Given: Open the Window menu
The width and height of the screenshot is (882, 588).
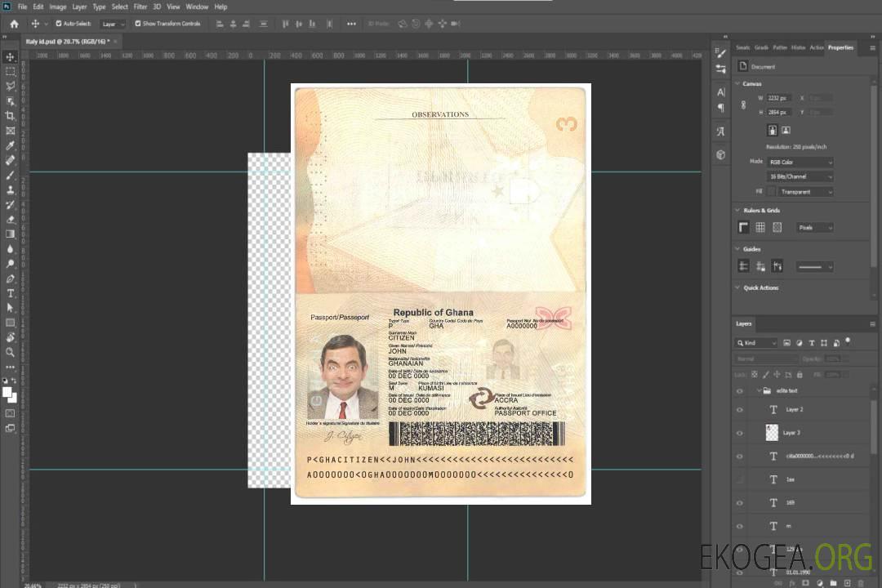Looking at the screenshot, I should (x=197, y=7).
